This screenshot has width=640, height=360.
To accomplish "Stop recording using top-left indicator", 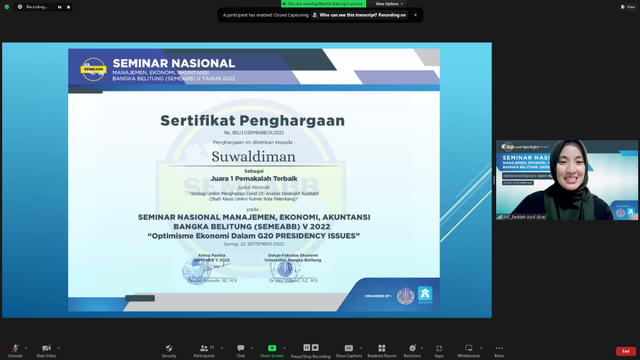I will tap(69, 7).
